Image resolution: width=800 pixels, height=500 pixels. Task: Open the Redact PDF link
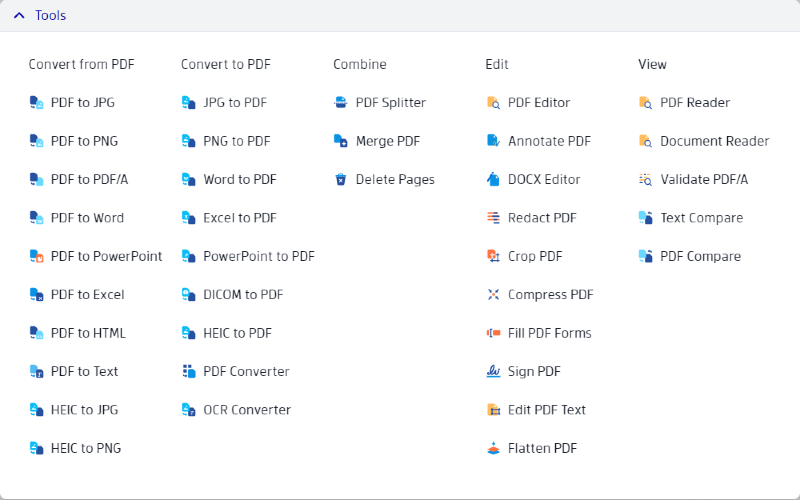(542, 218)
